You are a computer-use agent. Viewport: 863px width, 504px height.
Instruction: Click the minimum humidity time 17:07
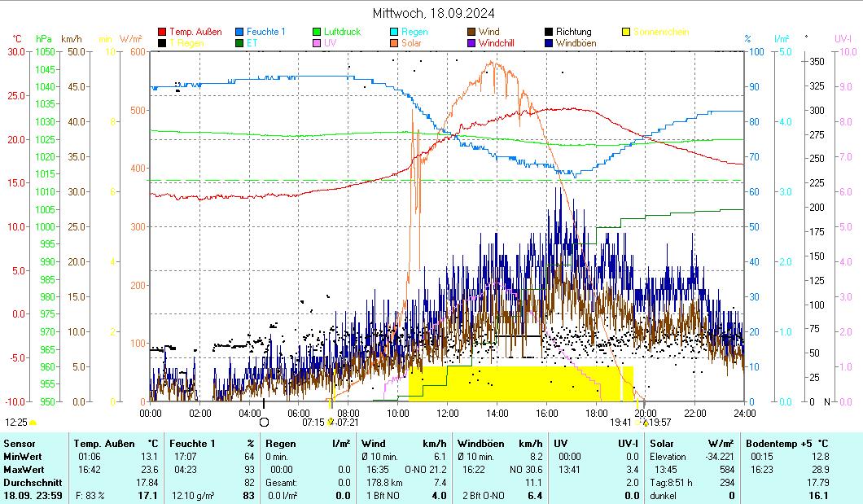186,457
